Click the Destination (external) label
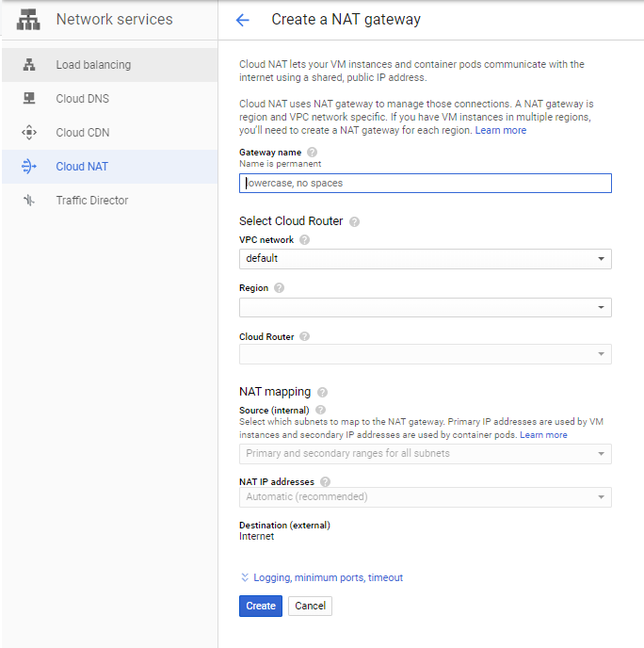 tap(284, 526)
